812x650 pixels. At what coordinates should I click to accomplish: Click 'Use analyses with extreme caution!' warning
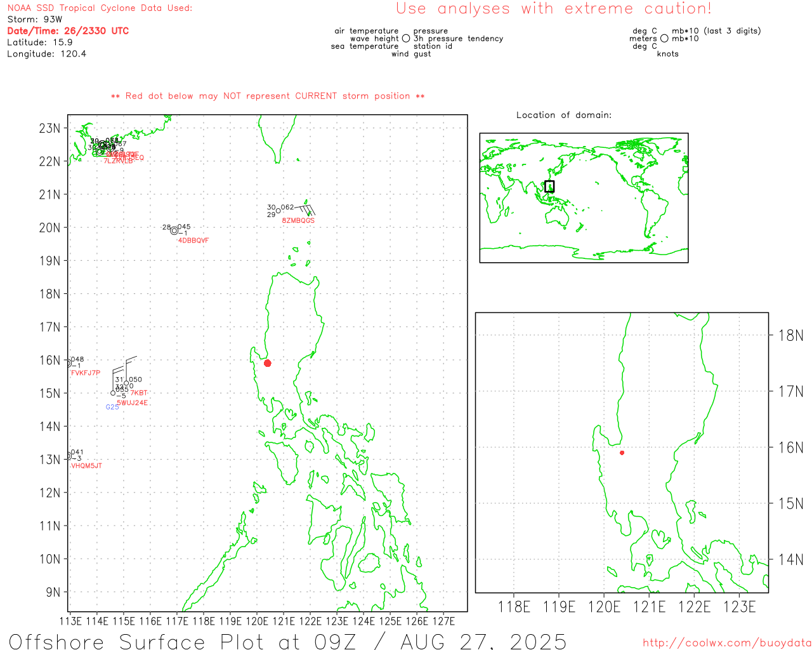tap(554, 9)
